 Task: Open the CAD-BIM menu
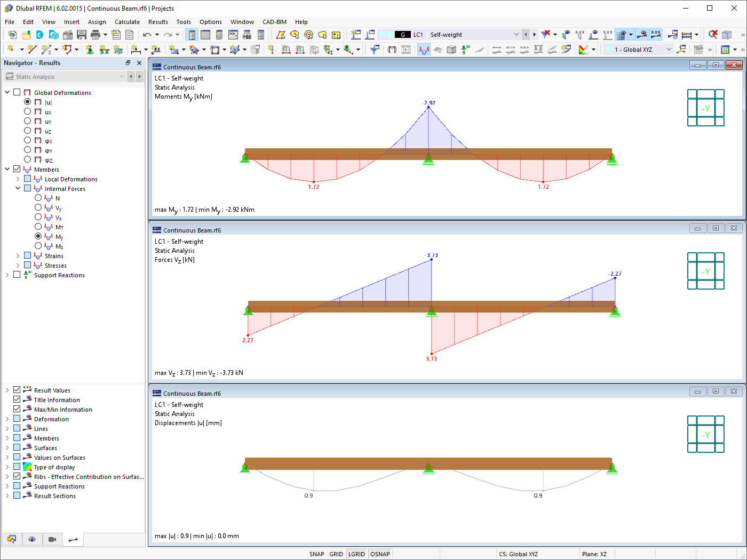coord(274,22)
